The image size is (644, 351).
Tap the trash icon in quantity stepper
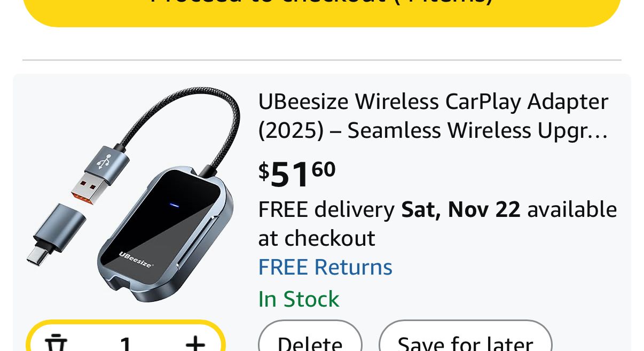tap(56, 343)
